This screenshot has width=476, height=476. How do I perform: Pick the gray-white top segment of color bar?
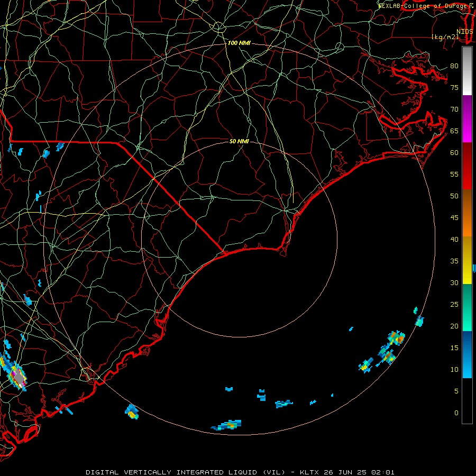pos(467,71)
